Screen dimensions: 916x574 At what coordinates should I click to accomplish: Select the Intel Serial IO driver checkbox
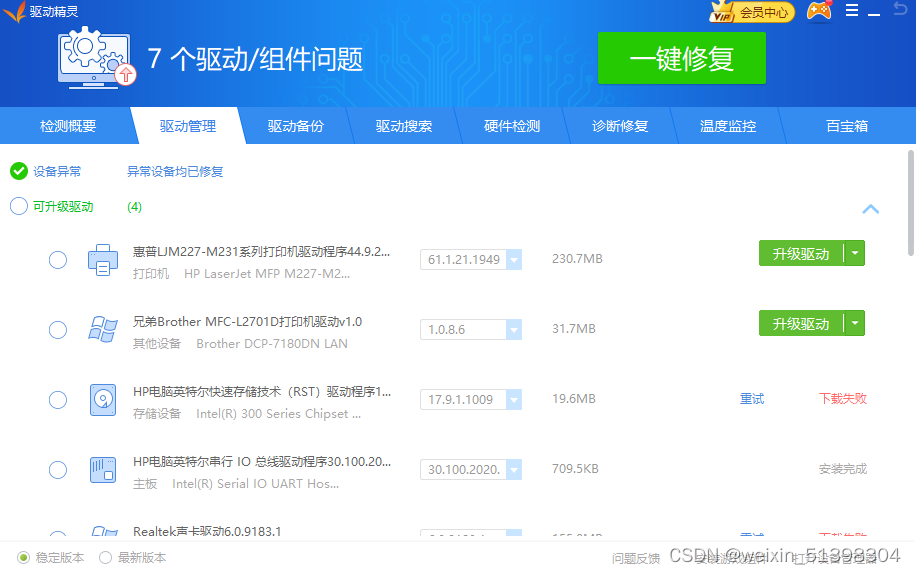tap(58, 470)
